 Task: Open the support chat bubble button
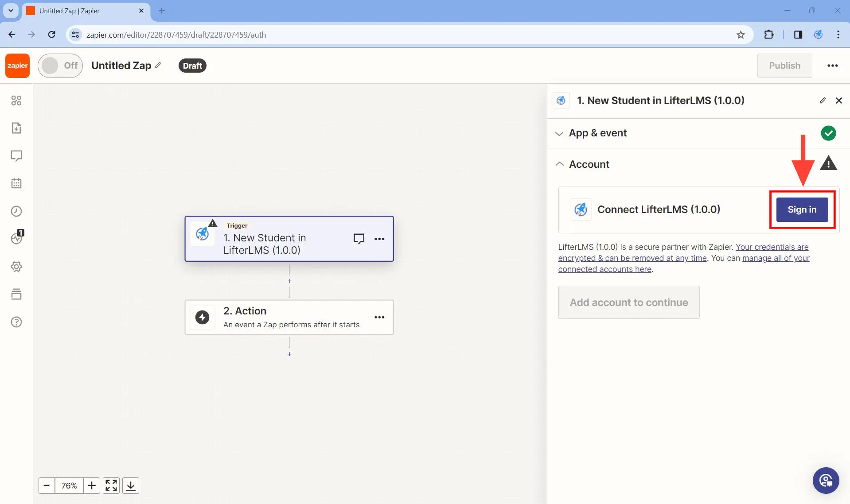tap(826, 481)
